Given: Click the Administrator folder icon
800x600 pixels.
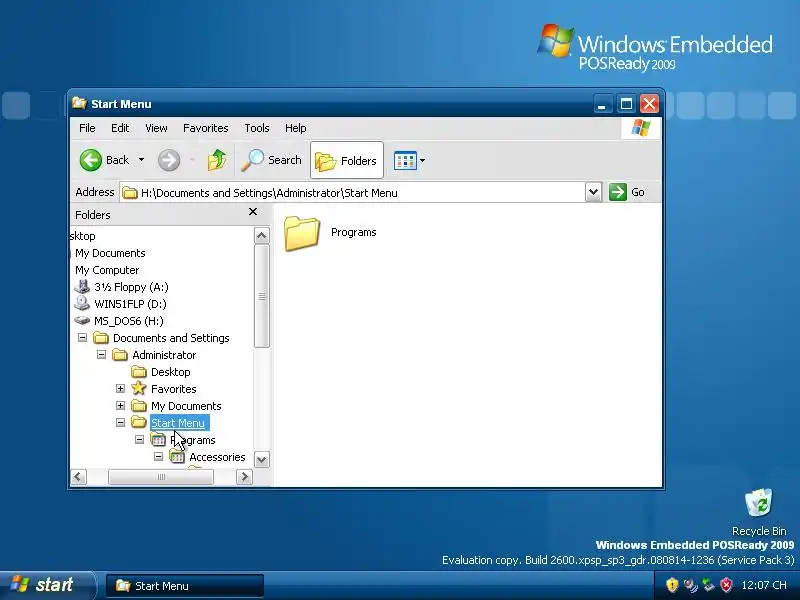Looking at the screenshot, I should click(120, 355).
